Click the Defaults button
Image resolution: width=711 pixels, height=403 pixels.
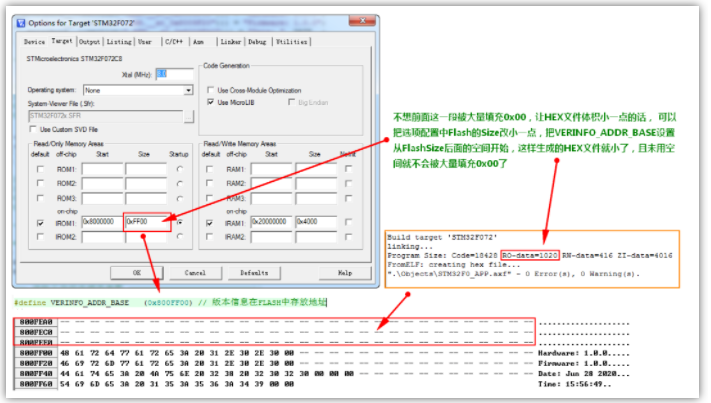tap(254, 273)
